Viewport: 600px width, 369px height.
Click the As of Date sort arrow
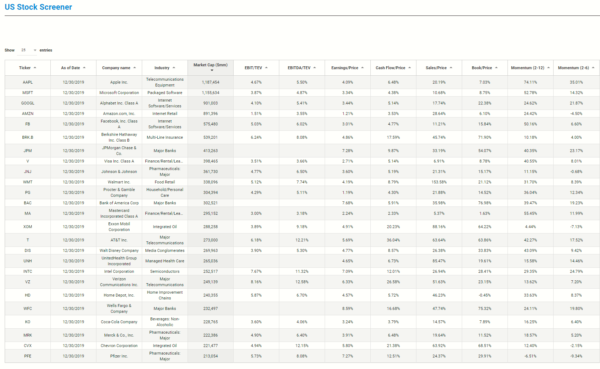tap(84, 68)
